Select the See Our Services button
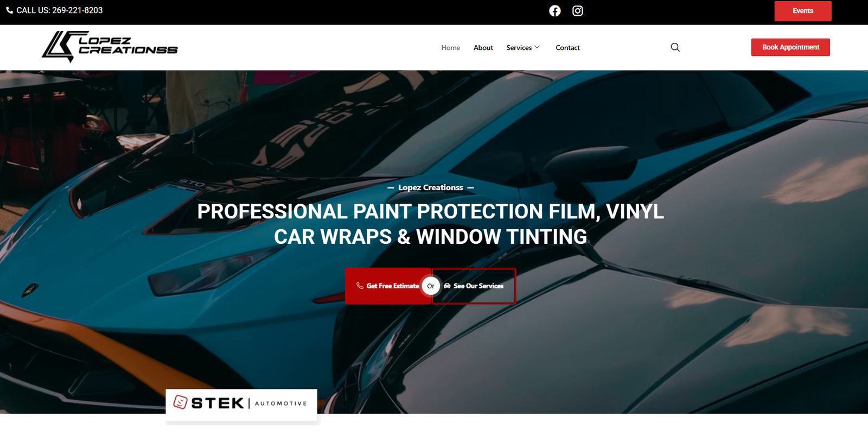 coord(474,286)
